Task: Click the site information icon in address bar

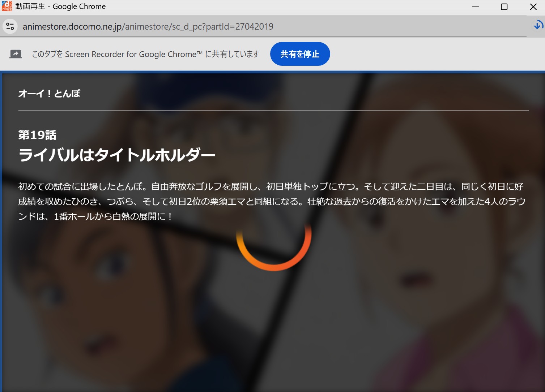Action: click(10, 26)
